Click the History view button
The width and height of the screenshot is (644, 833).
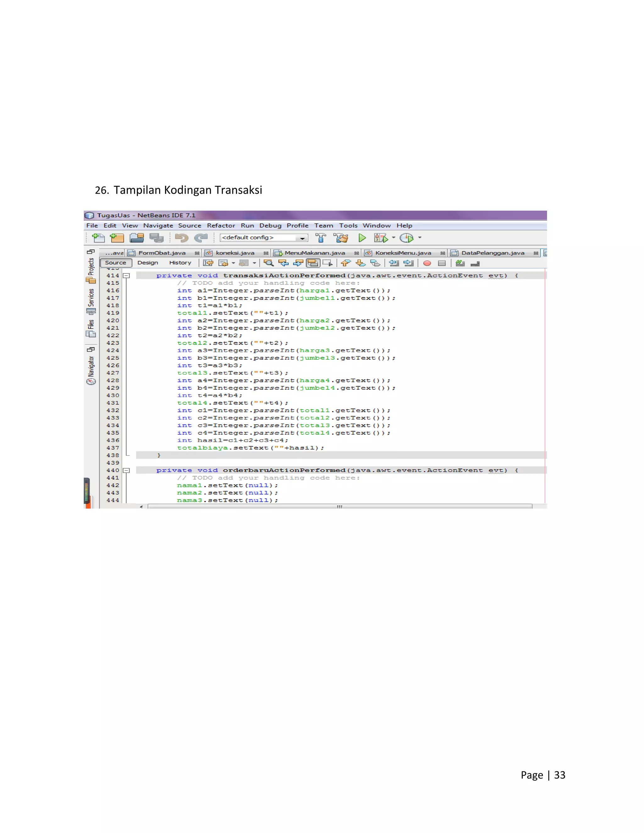(180, 263)
